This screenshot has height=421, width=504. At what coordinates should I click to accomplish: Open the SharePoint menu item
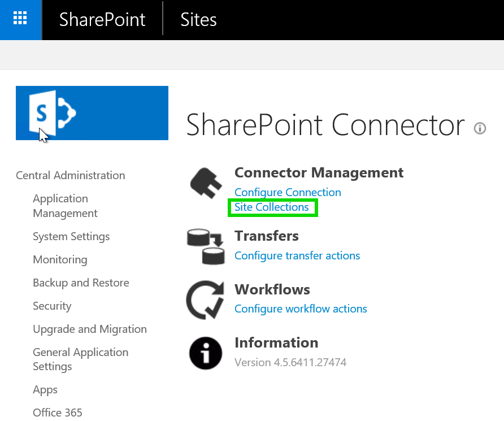click(x=102, y=19)
